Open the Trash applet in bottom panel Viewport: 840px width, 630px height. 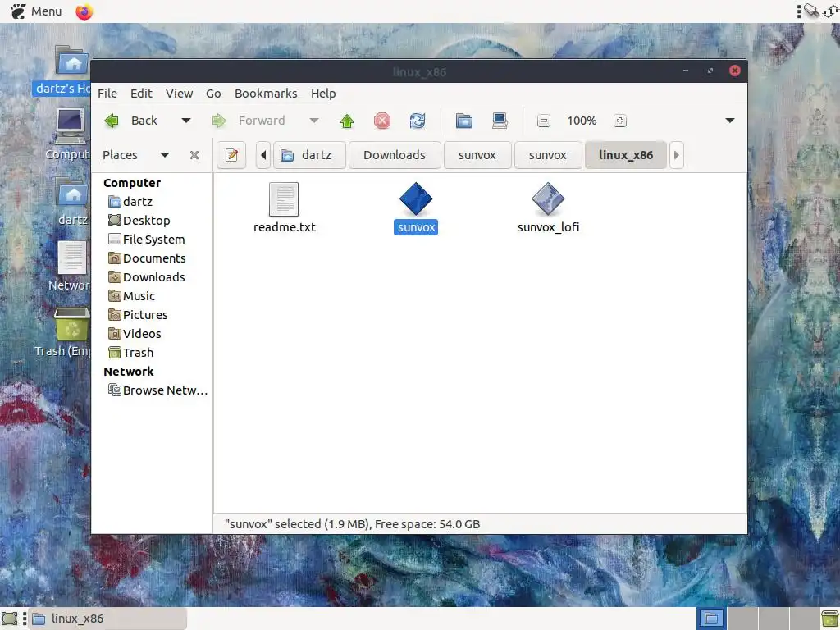coord(830,619)
